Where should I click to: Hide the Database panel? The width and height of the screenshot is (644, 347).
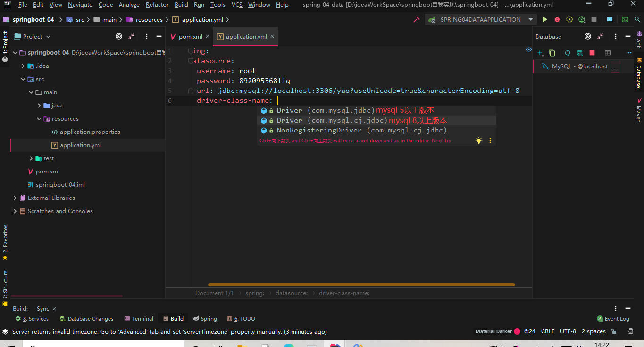[x=628, y=36]
